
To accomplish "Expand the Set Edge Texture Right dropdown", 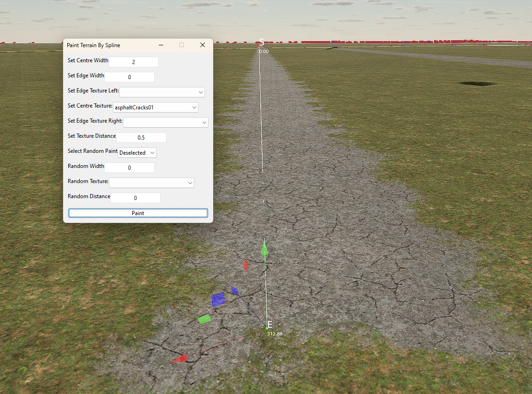I will [x=166, y=122].
